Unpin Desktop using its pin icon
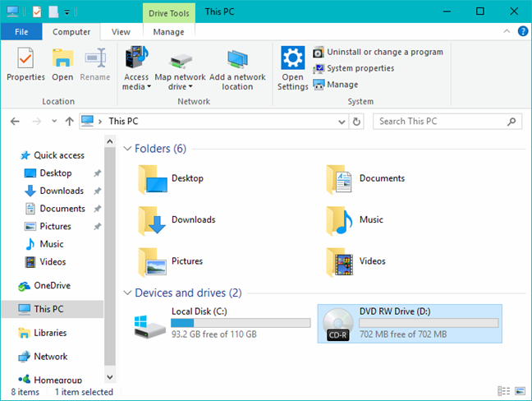 (x=98, y=173)
